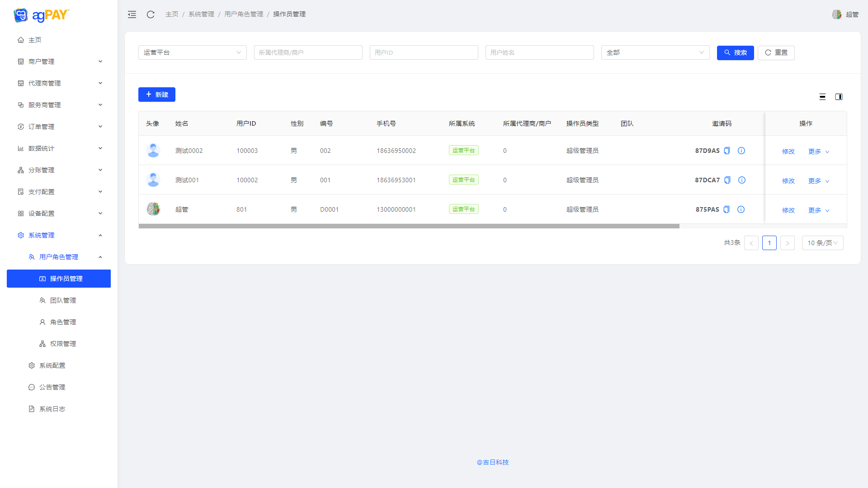This screenshot has width=868, height=488.
Task: Go to 角色管理 menu item
Action: point(63,322)
